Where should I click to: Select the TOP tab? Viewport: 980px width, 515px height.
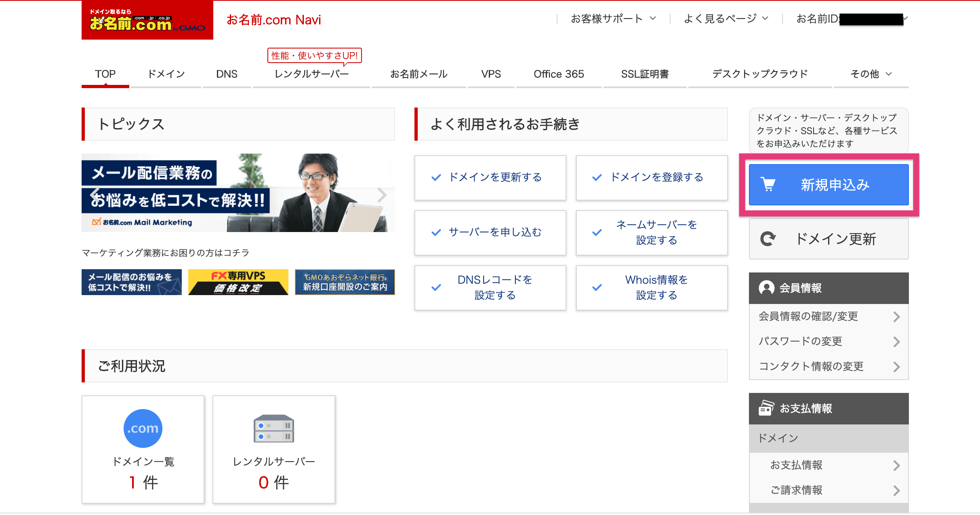coord(105,74)
